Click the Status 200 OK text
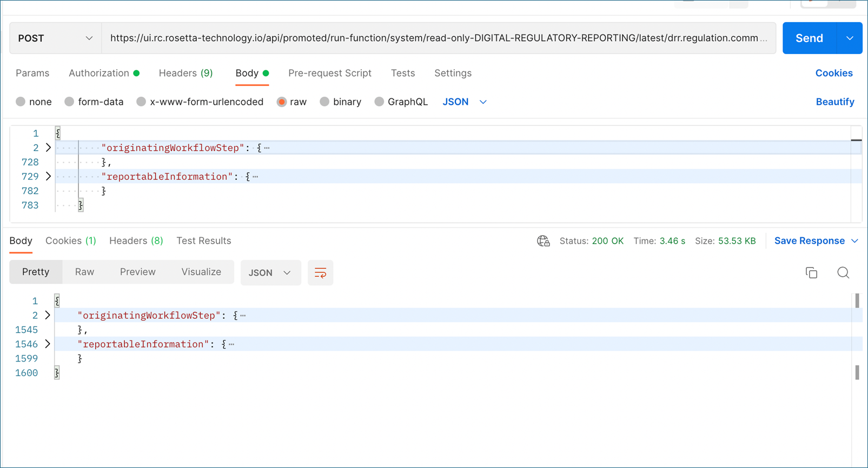This screenshot has height=468, width=868. point(592,241)
